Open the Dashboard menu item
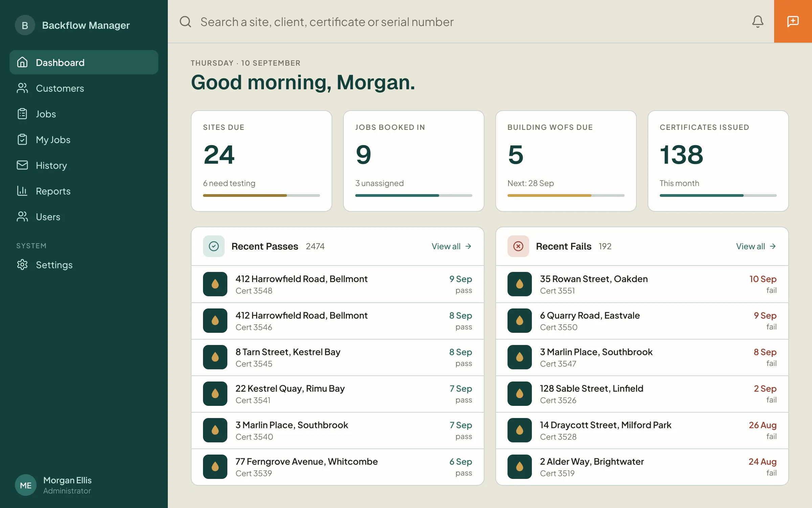The height and width of the screenshot is (508, 812). click(x=84, y=62)
